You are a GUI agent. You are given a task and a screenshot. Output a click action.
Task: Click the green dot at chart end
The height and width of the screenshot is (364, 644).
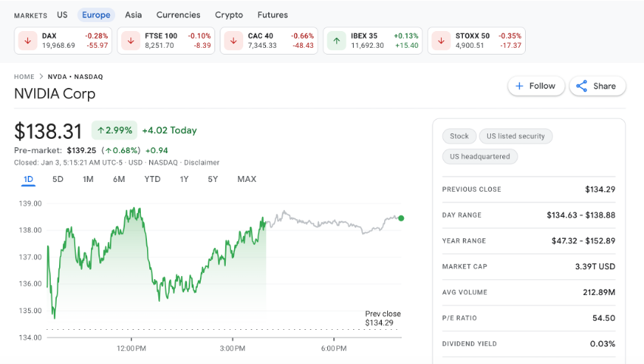pyautogui.click(x=401, y=218)
